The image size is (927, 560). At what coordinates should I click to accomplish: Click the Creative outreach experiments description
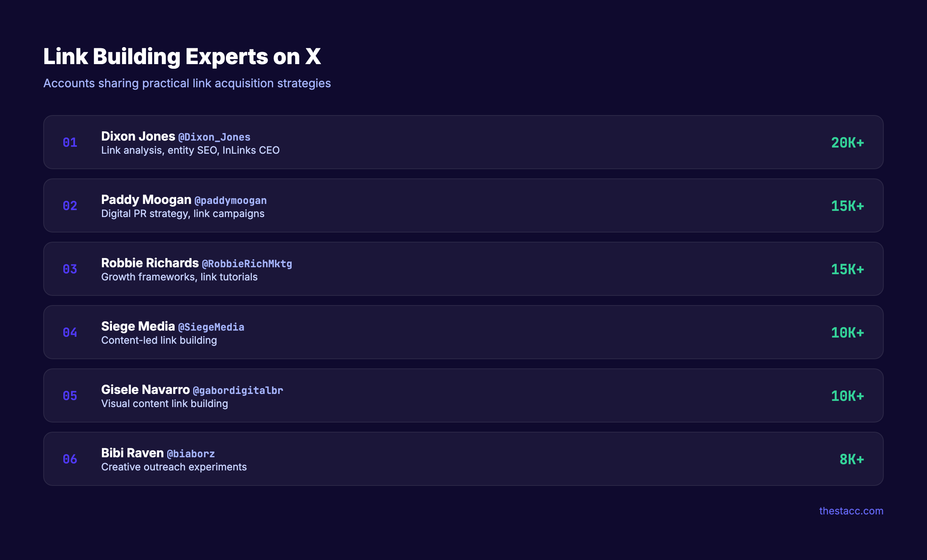174,467
